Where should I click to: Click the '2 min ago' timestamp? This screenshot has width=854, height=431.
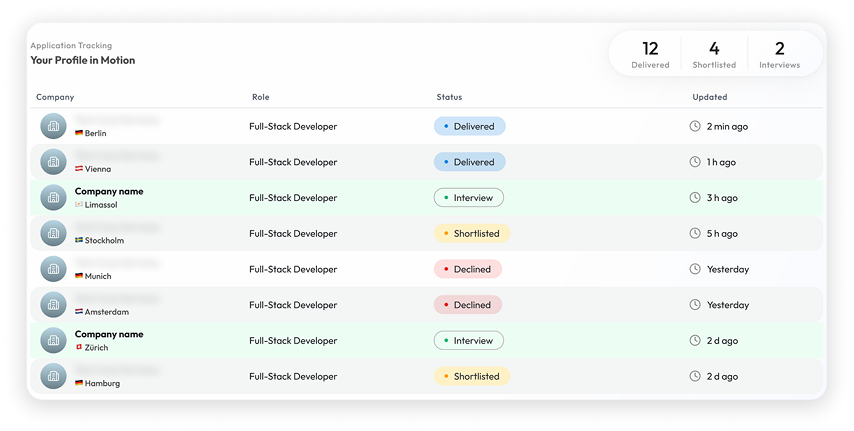coord(727,126)
